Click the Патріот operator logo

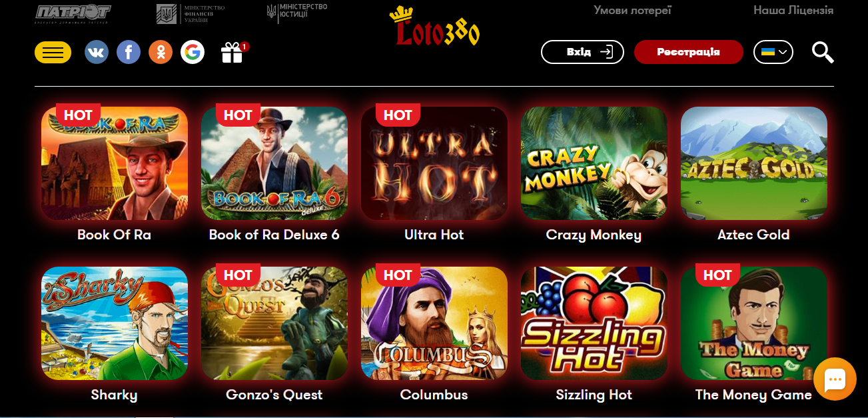coord(73,13)
